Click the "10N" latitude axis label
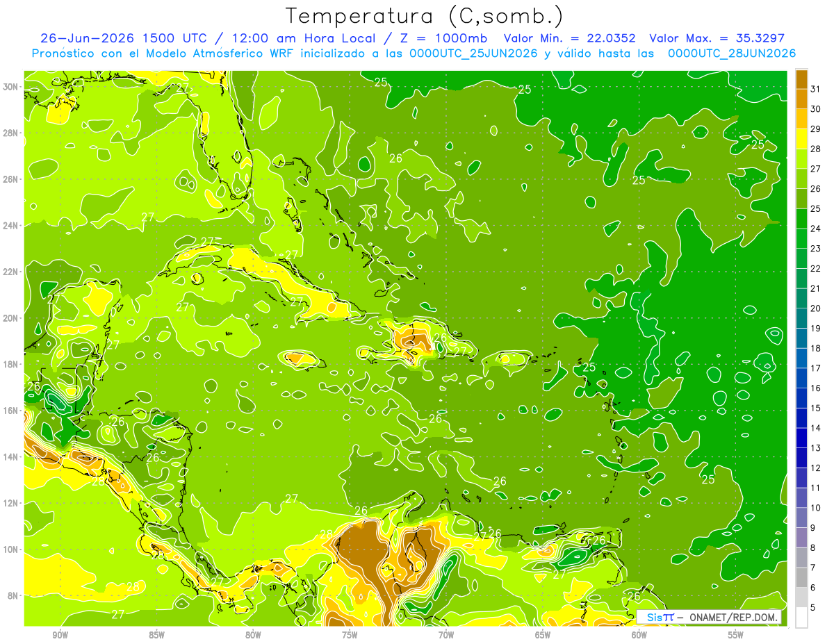Viewport: 834px width, 644px height. coord(11,550)
